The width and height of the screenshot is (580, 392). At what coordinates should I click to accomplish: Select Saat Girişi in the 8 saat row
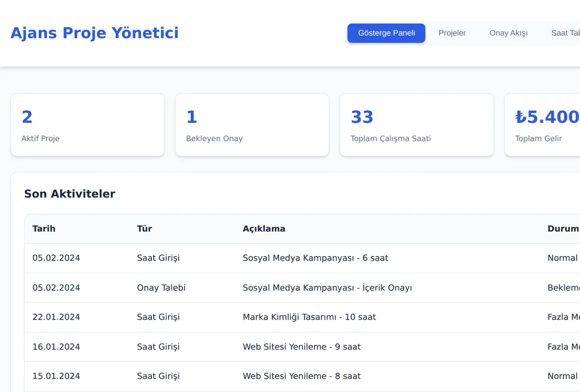[158, 376]
